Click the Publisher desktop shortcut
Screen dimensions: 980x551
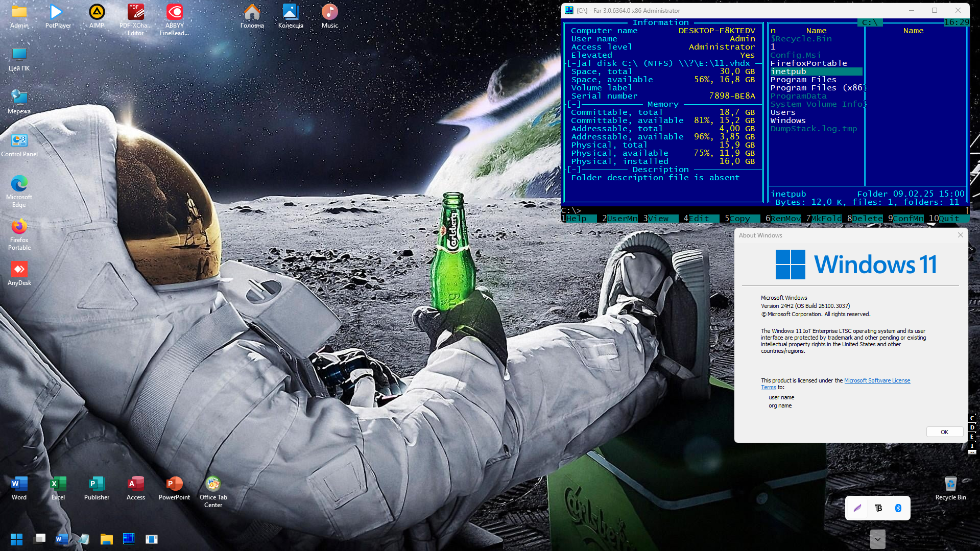(x=97, y=488)
